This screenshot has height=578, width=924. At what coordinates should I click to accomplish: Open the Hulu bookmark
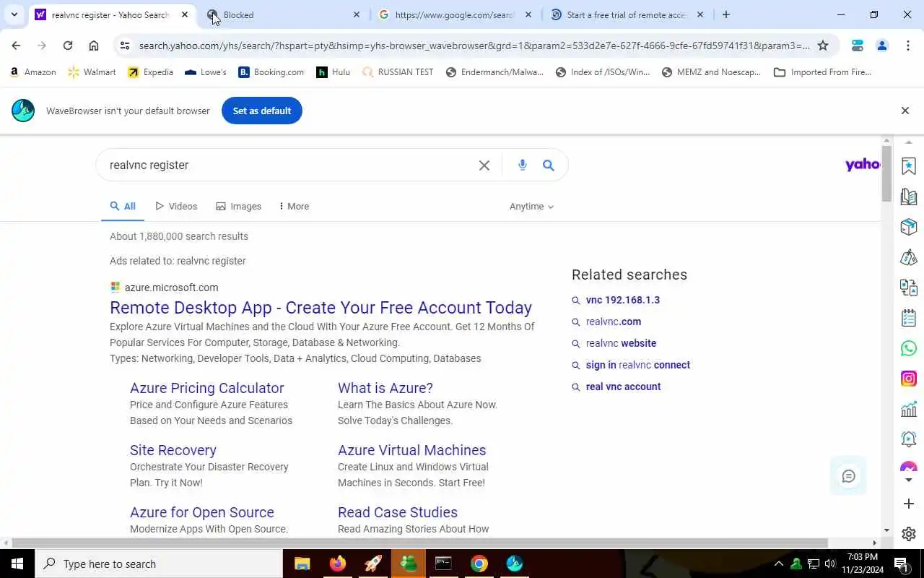(334, 72)
